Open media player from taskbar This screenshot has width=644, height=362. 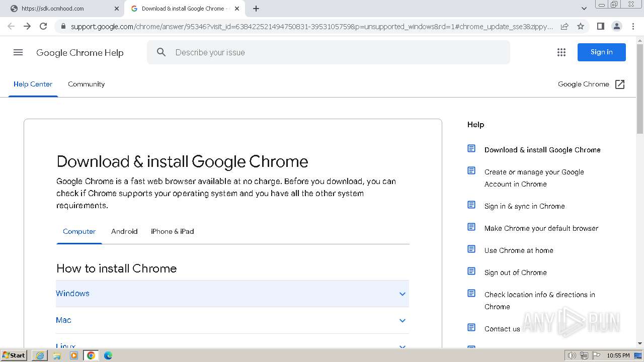click(x=74, y=355)
